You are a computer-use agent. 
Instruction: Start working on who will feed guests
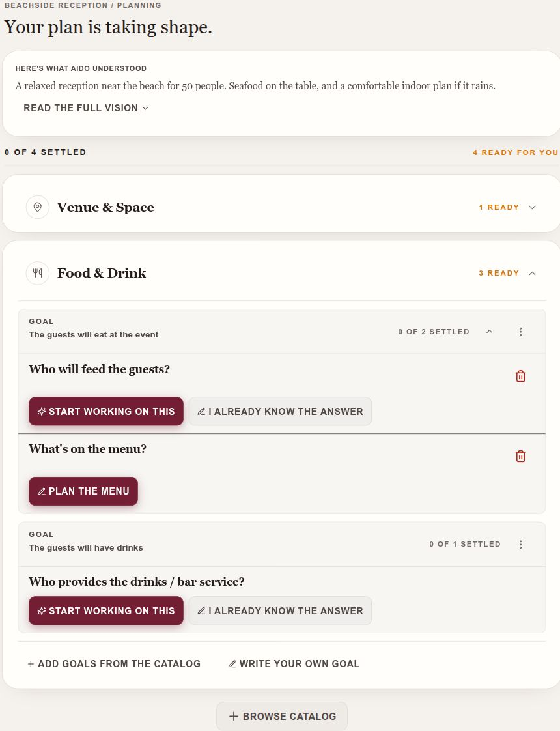[x=106, y=411]
